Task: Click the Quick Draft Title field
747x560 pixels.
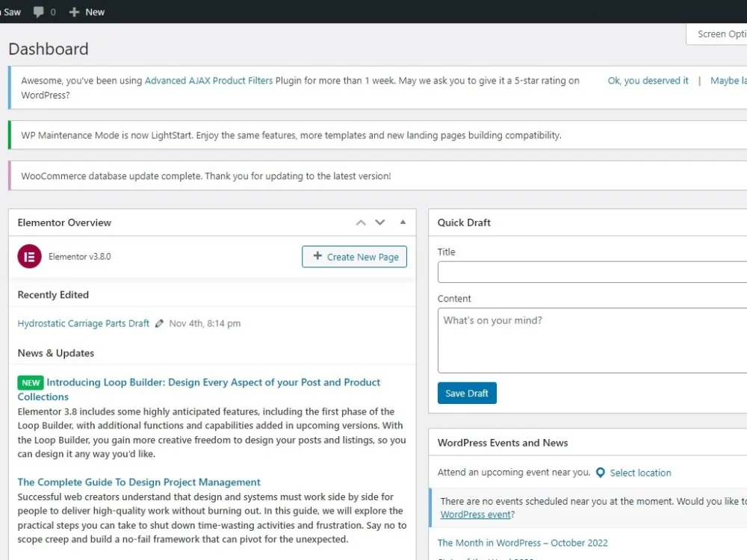Action: 592,272
